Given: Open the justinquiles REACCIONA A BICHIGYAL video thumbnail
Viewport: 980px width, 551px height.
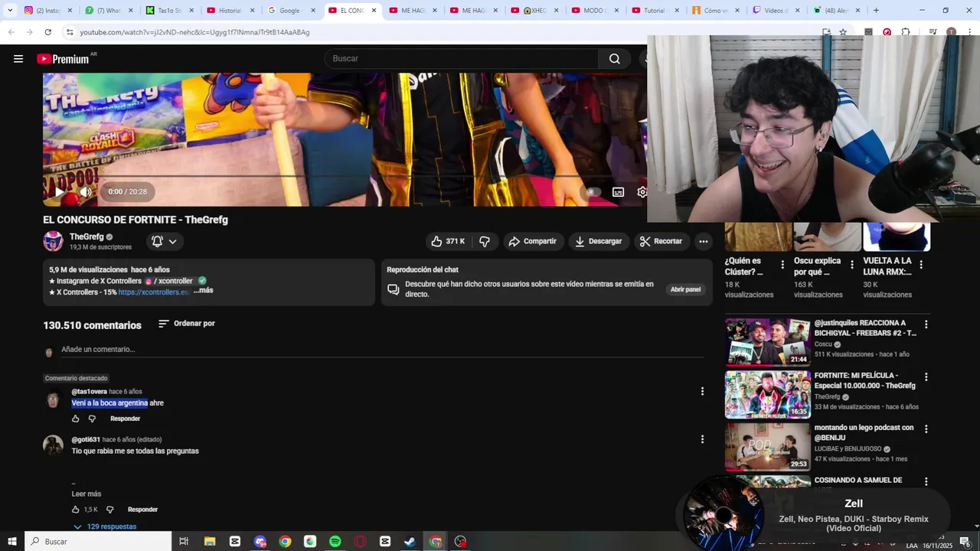Looking at the screenshot, I should 768,342.
